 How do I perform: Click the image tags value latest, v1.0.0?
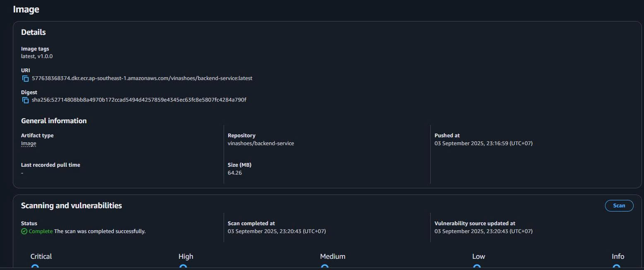[x=37, y=56]
